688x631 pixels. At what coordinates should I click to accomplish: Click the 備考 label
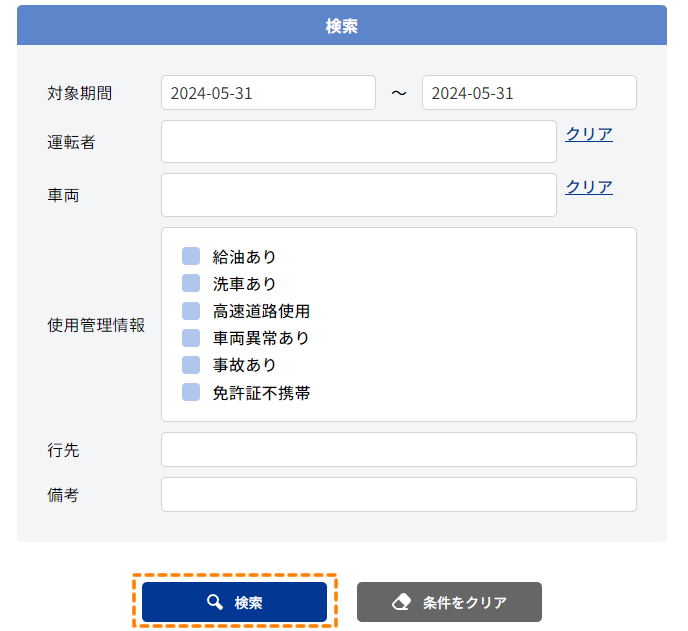coord(63,495)
